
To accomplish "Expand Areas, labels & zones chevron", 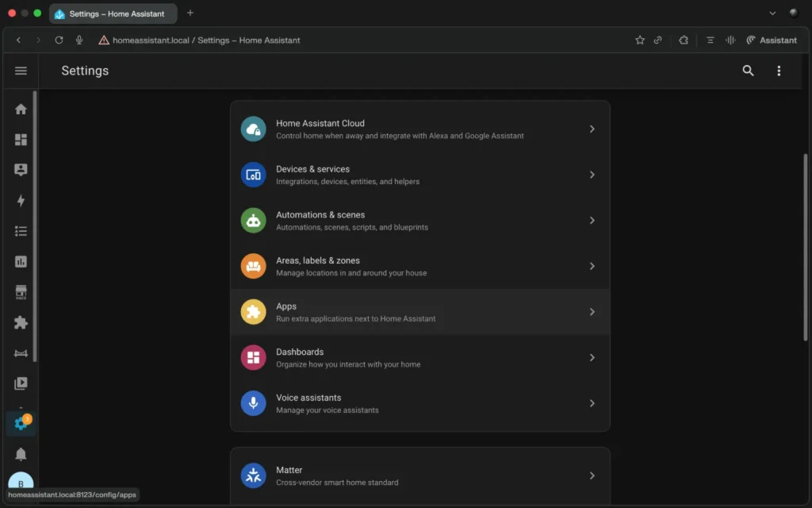I will click(x=592, y=266).
